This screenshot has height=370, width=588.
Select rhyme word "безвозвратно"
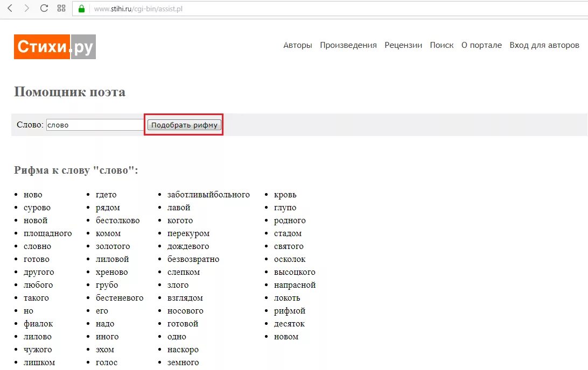click(193, 259)
